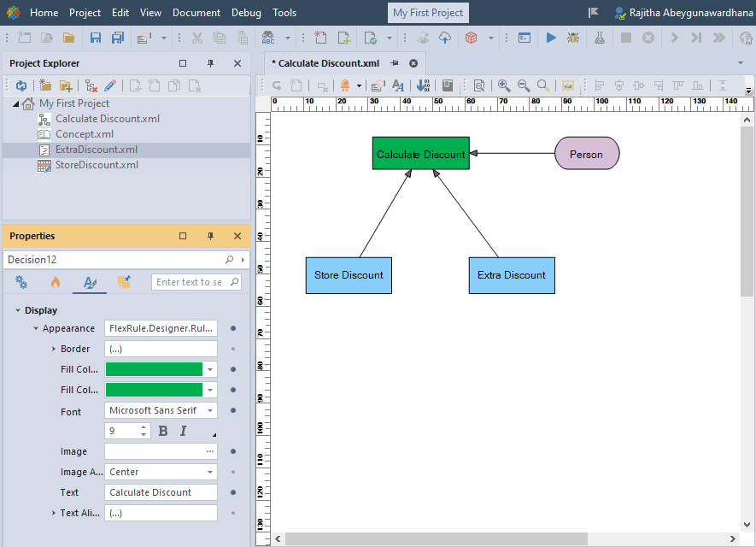Toggle Bold font style in Properties
The height and width of the screenshot is (547, 756).
(163, 431)
